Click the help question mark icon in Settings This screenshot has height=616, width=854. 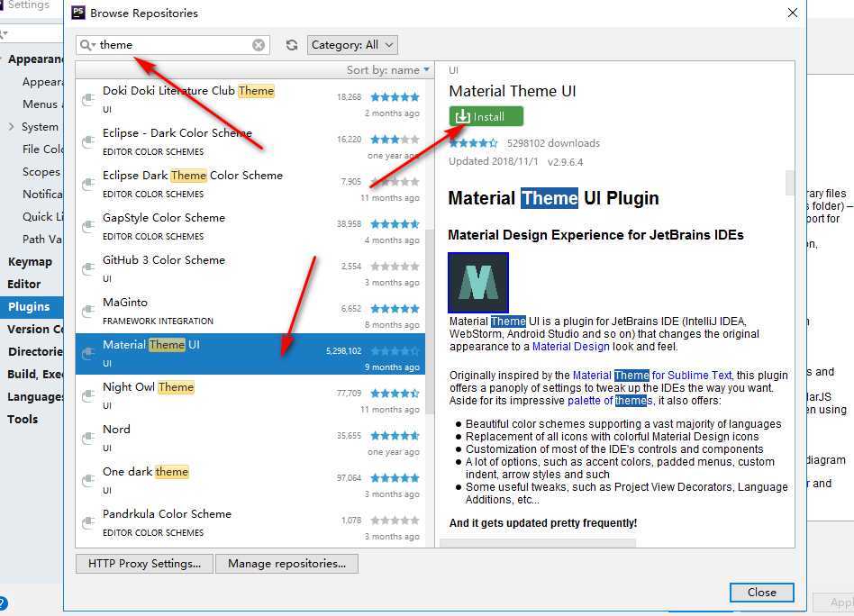click(x=2, y=603)
